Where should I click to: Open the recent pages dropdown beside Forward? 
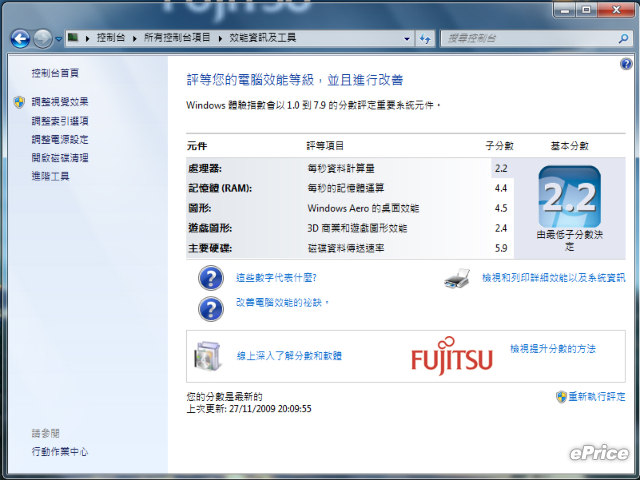click(x=59, y=39)
